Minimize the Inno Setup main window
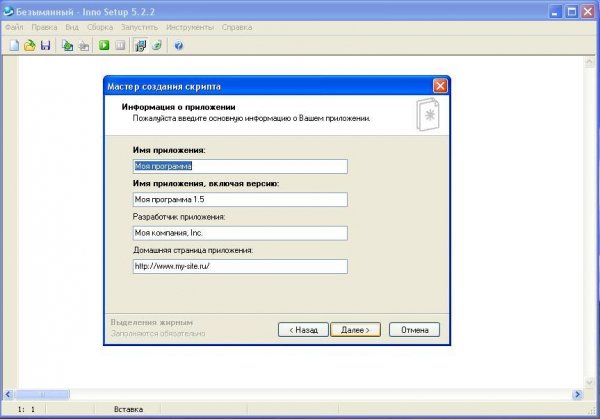This screenshot has width=600, height=419. (556, 11)
